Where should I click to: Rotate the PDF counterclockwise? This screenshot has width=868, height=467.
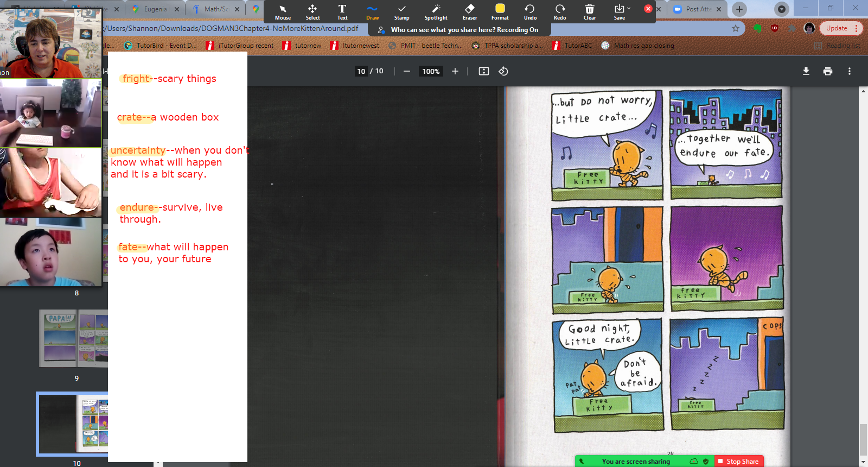pyautogui.click(x=503, y=71)
